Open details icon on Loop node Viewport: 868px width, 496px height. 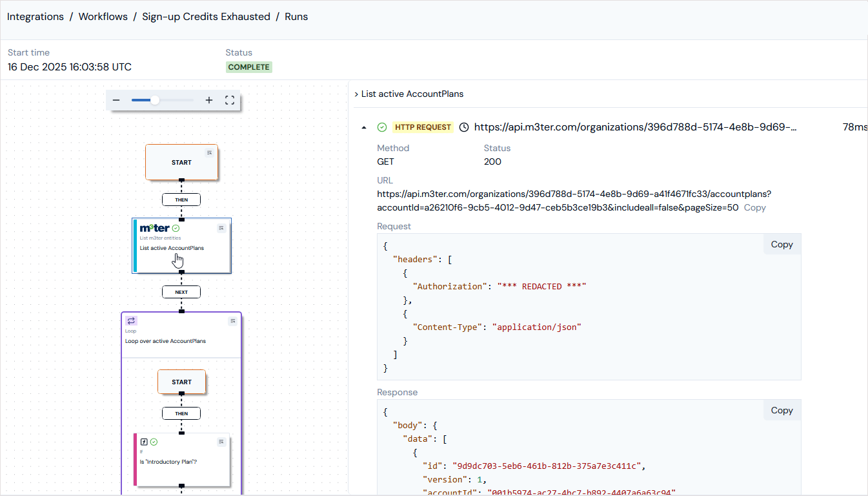click(232, 321)
